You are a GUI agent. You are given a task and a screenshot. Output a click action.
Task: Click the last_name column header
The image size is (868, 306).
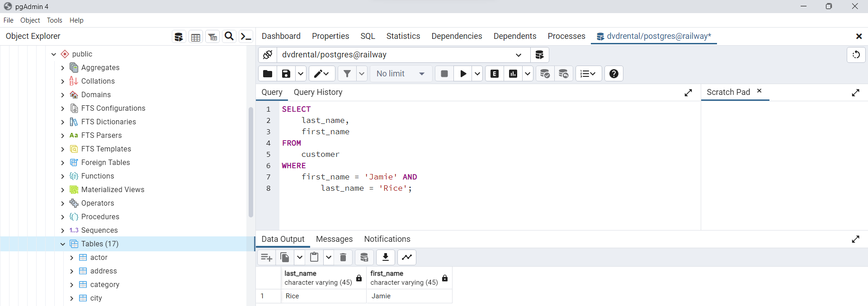coord(324,278)
